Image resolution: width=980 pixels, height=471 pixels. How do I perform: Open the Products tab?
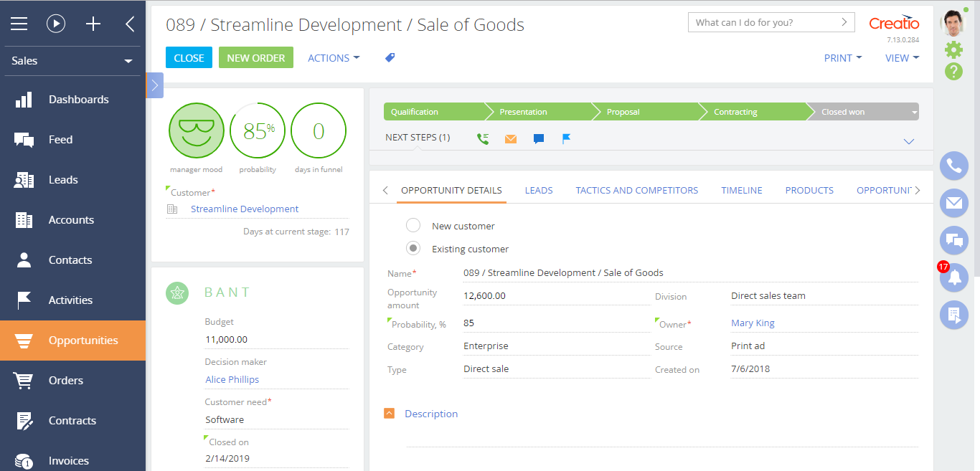(x=809, y=190)
